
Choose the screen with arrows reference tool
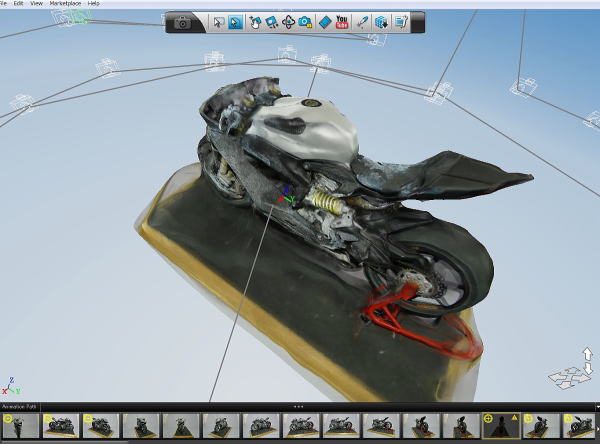[x=272, y=22]
